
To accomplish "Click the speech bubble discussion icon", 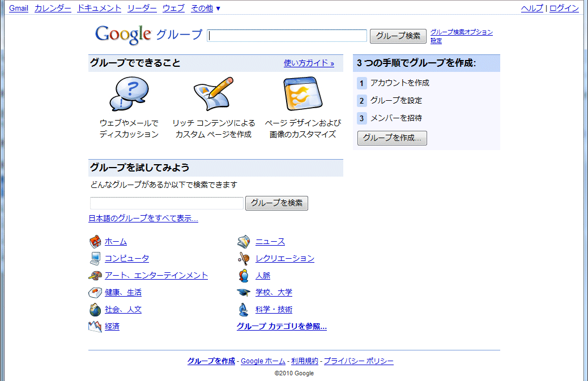I will click(x=129, y=94).
